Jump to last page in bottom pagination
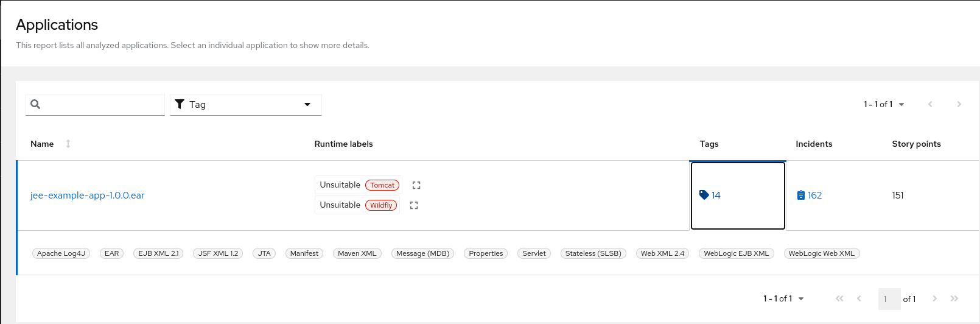This screenshot has width=980, height=324. pos(954,298)
